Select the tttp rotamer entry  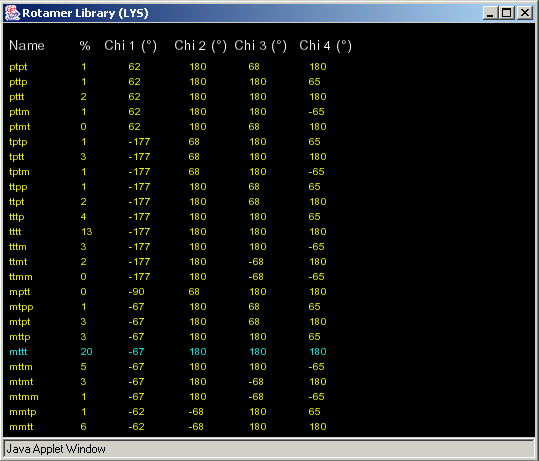point(168,217)
